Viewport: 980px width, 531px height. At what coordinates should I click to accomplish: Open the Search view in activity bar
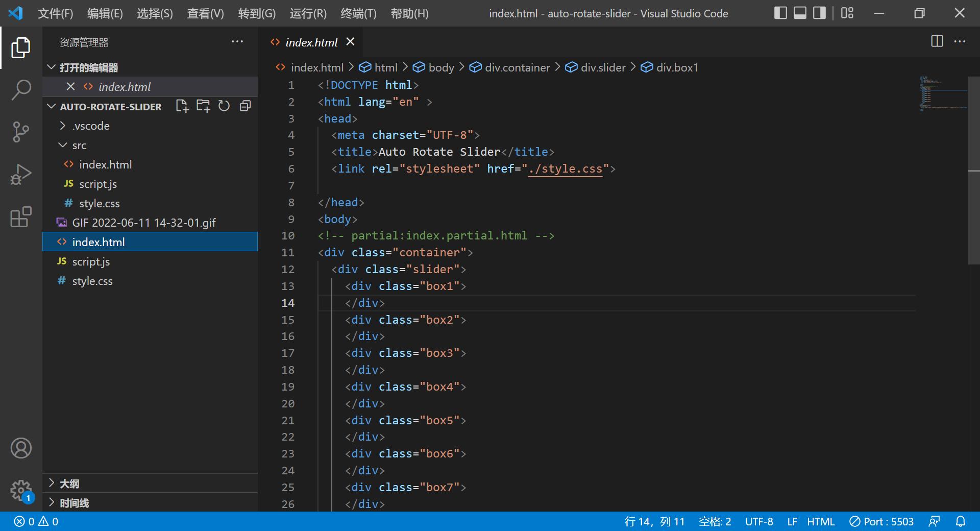coord(21,90)
